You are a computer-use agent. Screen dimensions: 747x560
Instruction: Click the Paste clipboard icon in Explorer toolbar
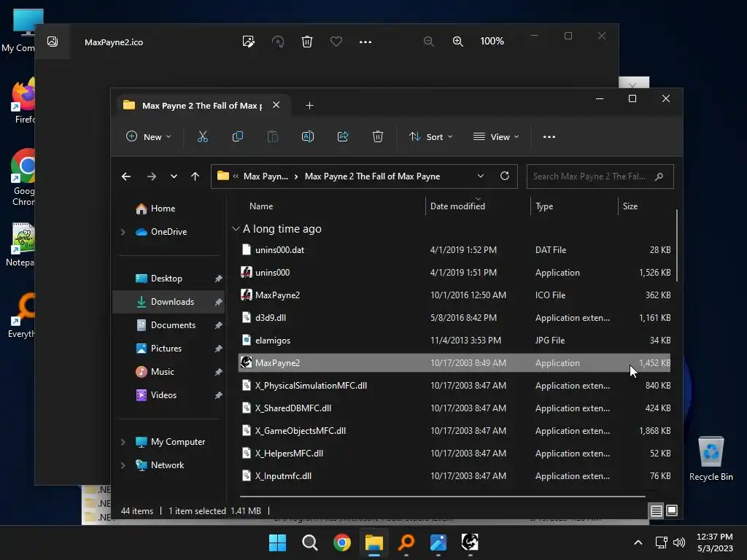click(273, 136)
